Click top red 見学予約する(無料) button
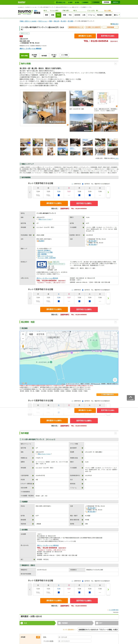 pos(107,36)
